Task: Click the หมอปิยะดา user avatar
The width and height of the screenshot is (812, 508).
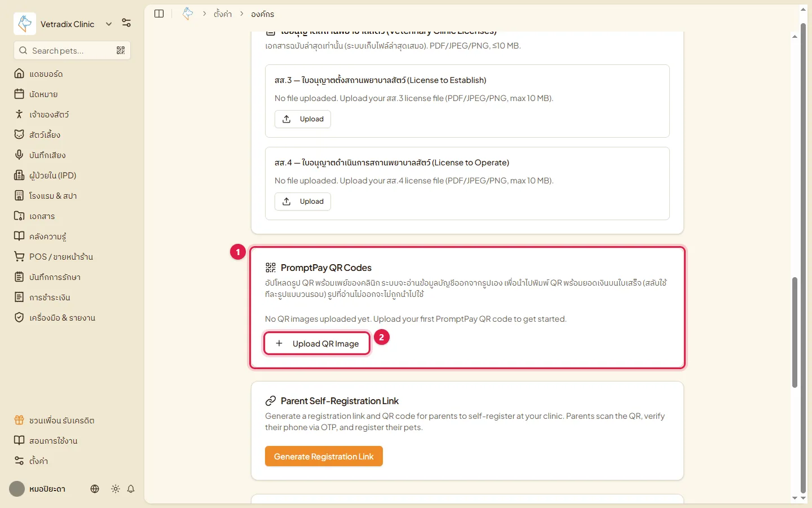Action: click(x=17, y=489)
